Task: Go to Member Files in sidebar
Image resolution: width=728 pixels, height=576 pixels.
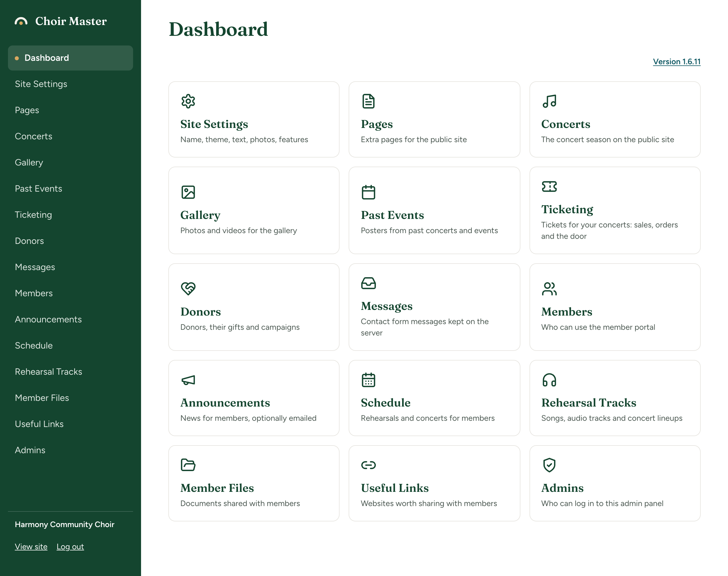Action: coord(70,398)
